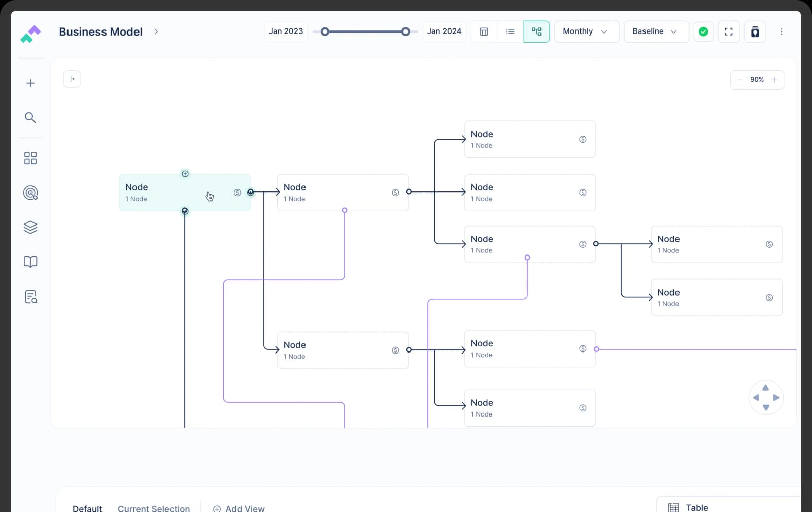
Task: Open search from the left sidebar
Action: click(30, 118)
